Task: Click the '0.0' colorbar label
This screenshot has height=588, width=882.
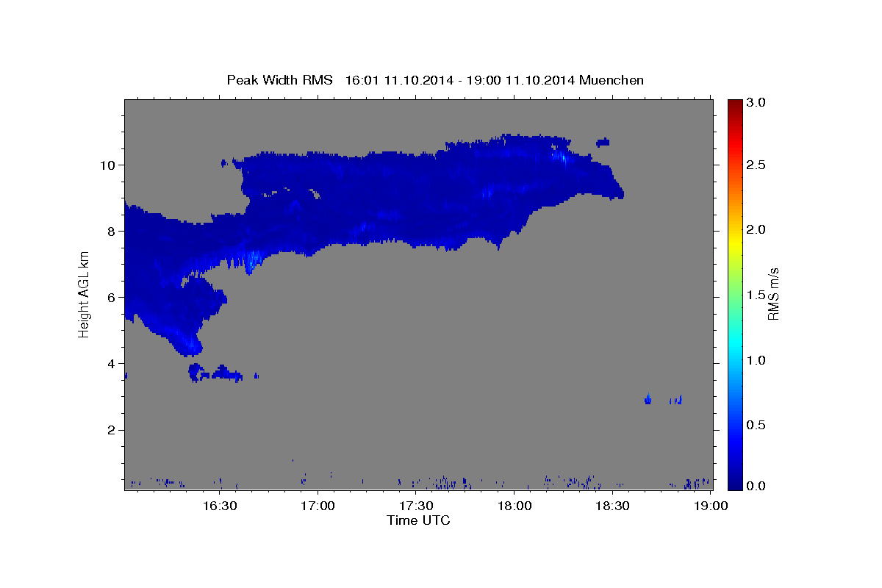Action: click(x=757, y=486)
